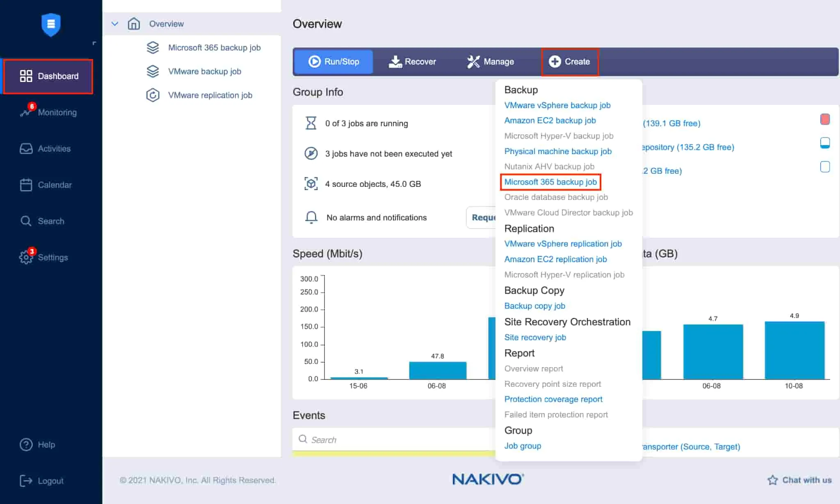Open the Manage dropdown menu
This screenshot has height=504, width=840.
491,61
